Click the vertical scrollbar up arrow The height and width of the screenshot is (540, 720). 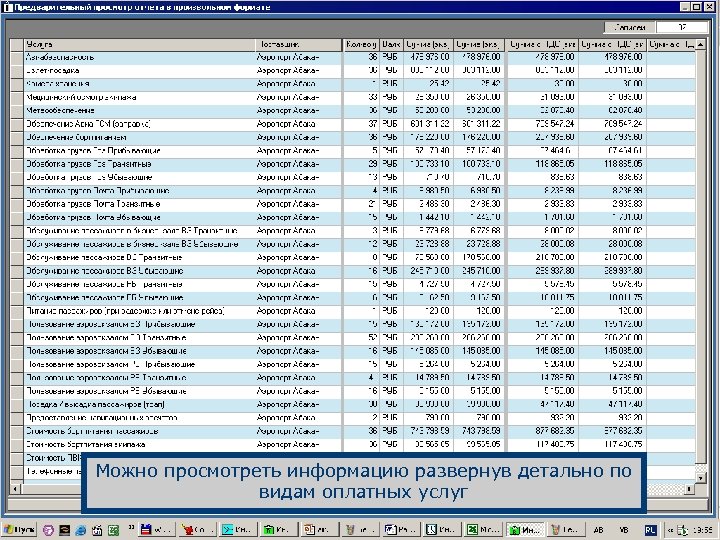pyautogui.click(x=700, y=45)
